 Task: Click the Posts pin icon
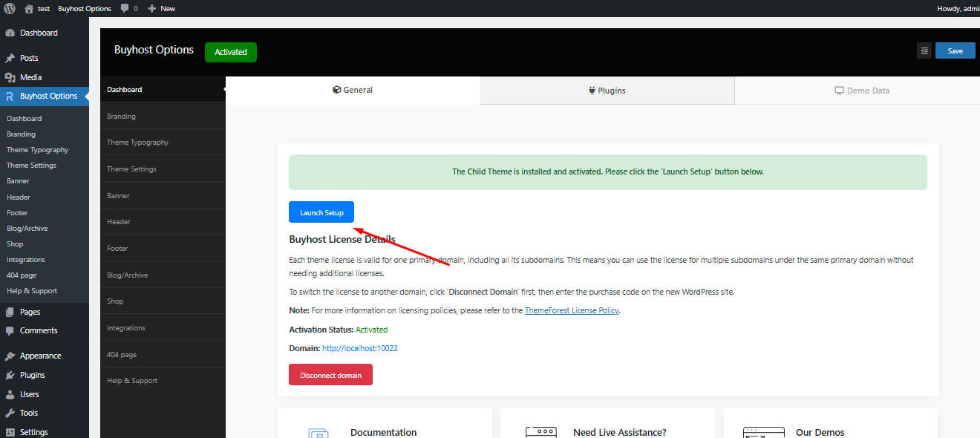10,58
